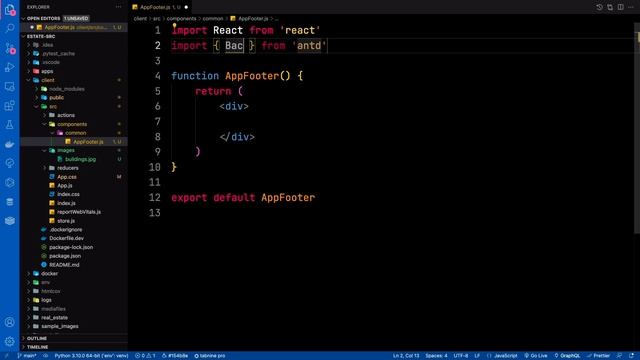Open App.js file

pyautogui.click(x=64, y=185)
